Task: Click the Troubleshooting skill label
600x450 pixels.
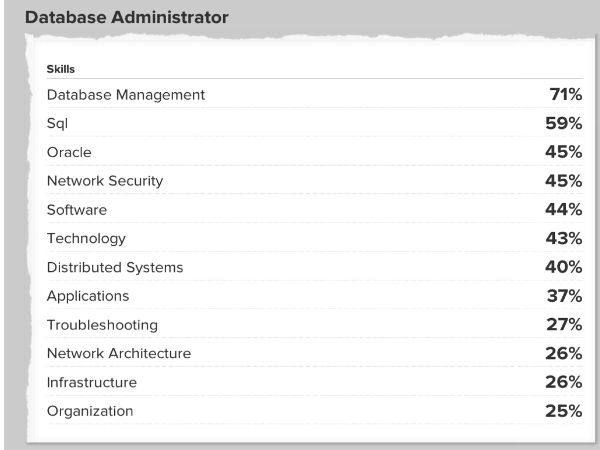Action: 101,325
